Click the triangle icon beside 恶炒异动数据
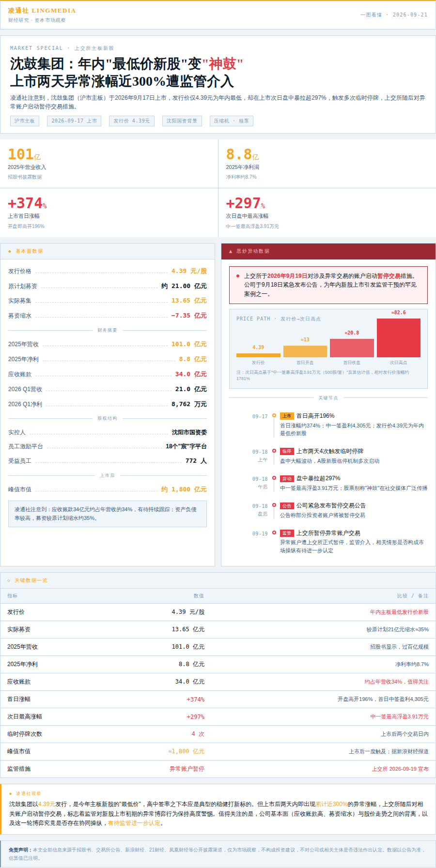Image resolution: width=436 pixels, height=868 pixels. (231, 251)
